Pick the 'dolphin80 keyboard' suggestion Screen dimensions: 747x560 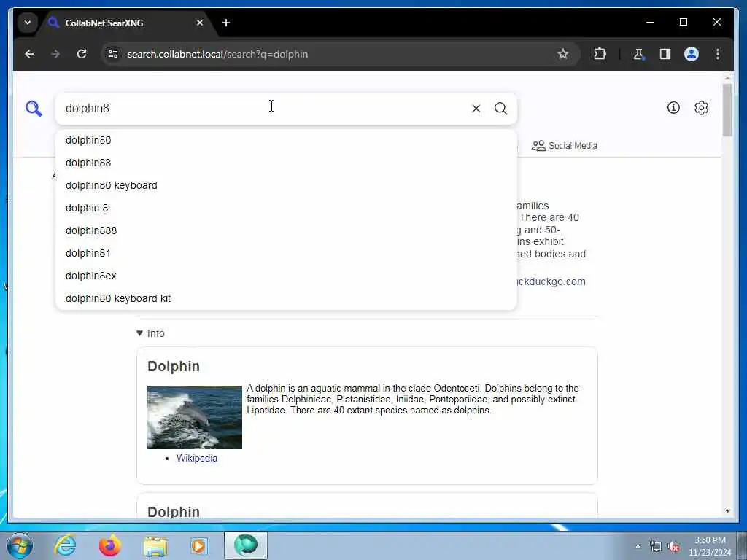[x=286, y=185]
